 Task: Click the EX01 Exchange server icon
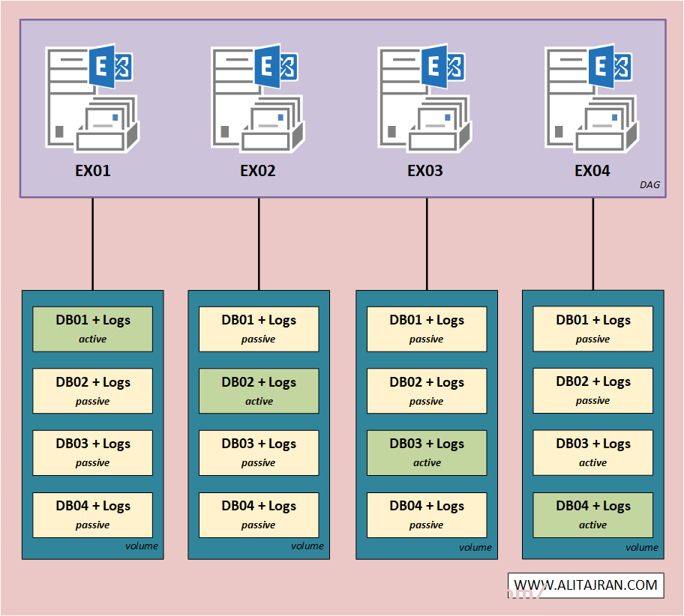[x=92, y=98]
